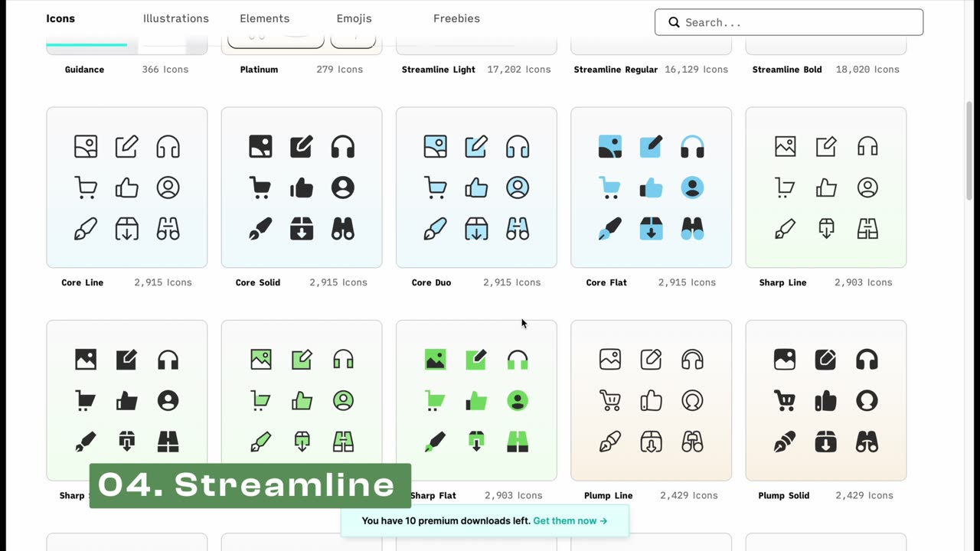Open the Elements tab

coord(264,18)
